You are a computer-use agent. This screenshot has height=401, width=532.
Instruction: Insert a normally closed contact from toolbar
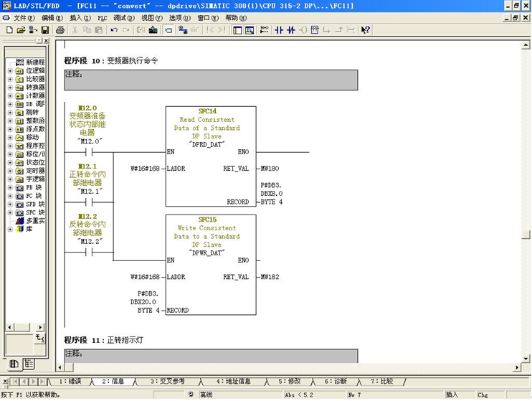(291, 30)
